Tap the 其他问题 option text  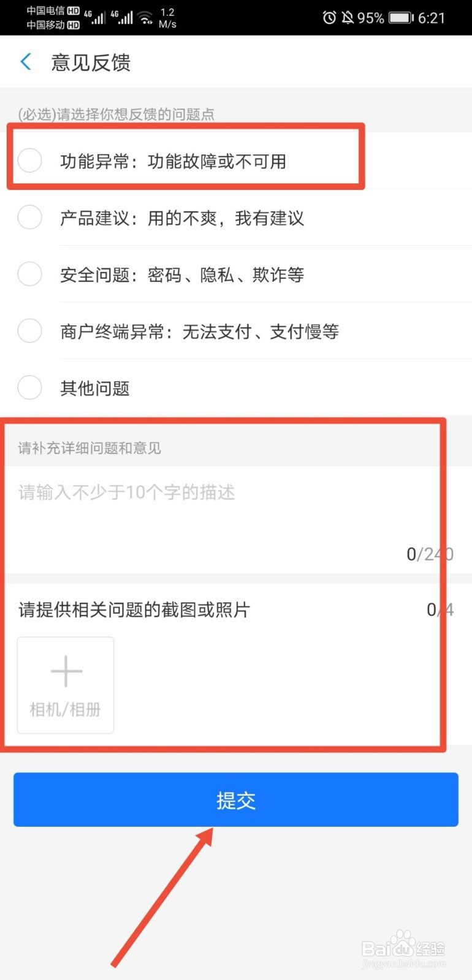[x=95, y=388]
